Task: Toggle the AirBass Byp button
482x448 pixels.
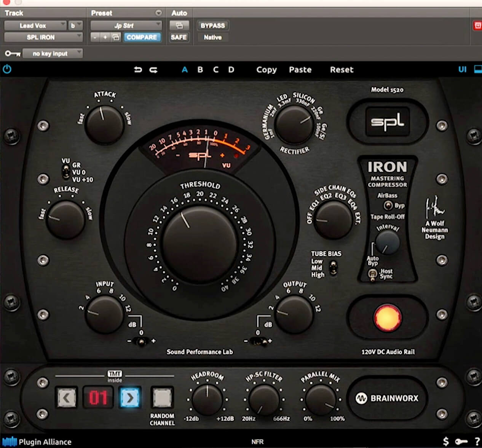Action: click(x=388, y=206)
